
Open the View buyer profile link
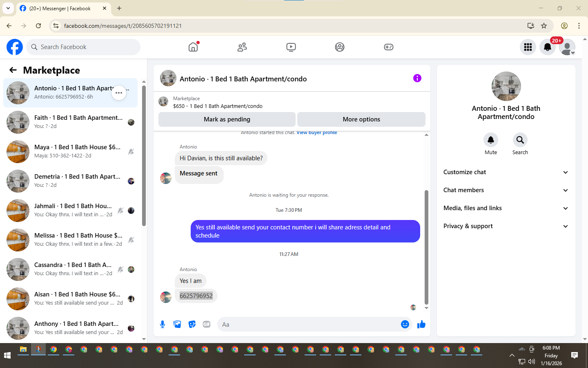click(x=317, y=132)
